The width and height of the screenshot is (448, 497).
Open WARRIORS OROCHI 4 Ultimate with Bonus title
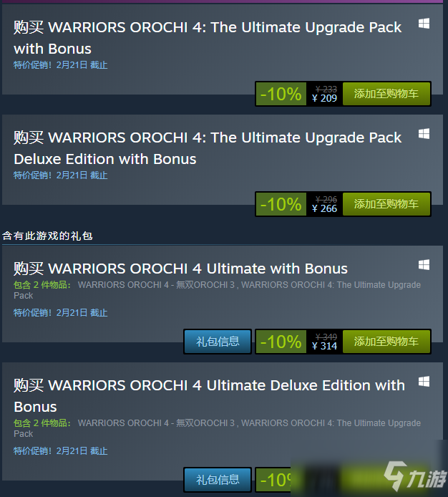click(x=180, y=269)
